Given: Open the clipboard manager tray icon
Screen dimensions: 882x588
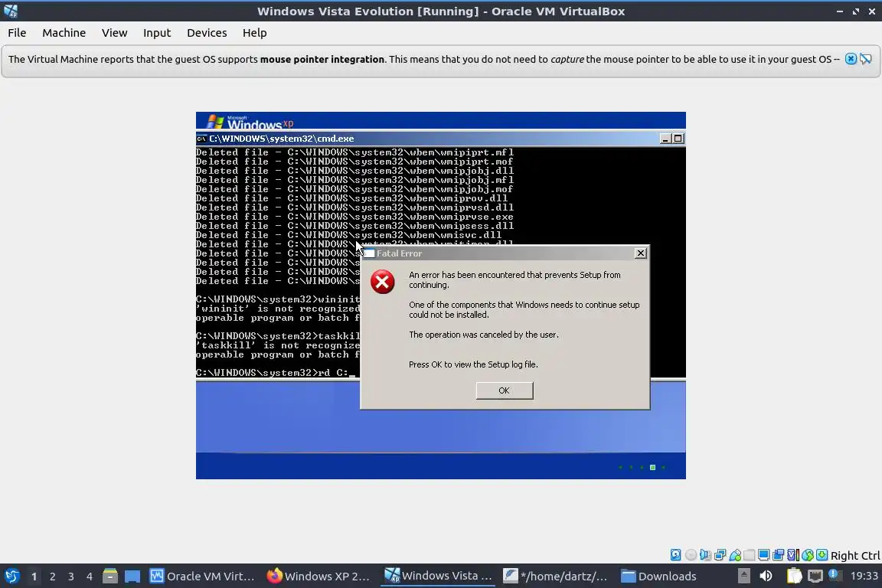Looking at the screenshot, I should click(x=794, y=576).
